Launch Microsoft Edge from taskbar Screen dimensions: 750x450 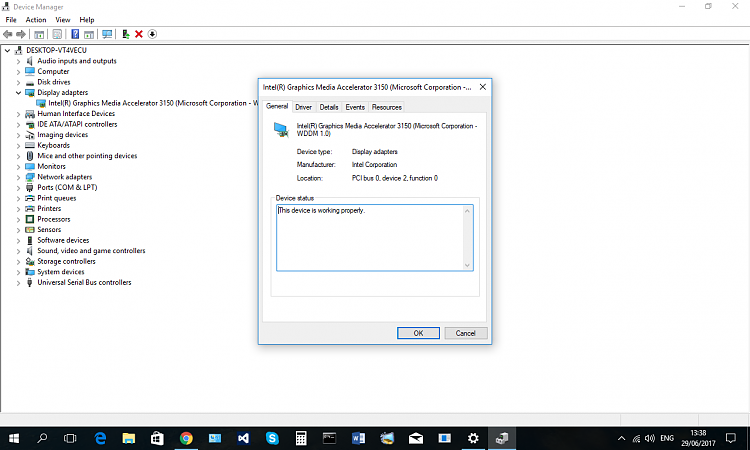pos(100,438)
